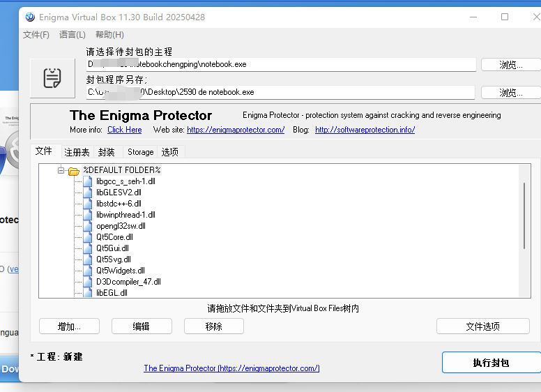Open the bottom Enigma Protector link
541x392 pixels.
point(231,368)
